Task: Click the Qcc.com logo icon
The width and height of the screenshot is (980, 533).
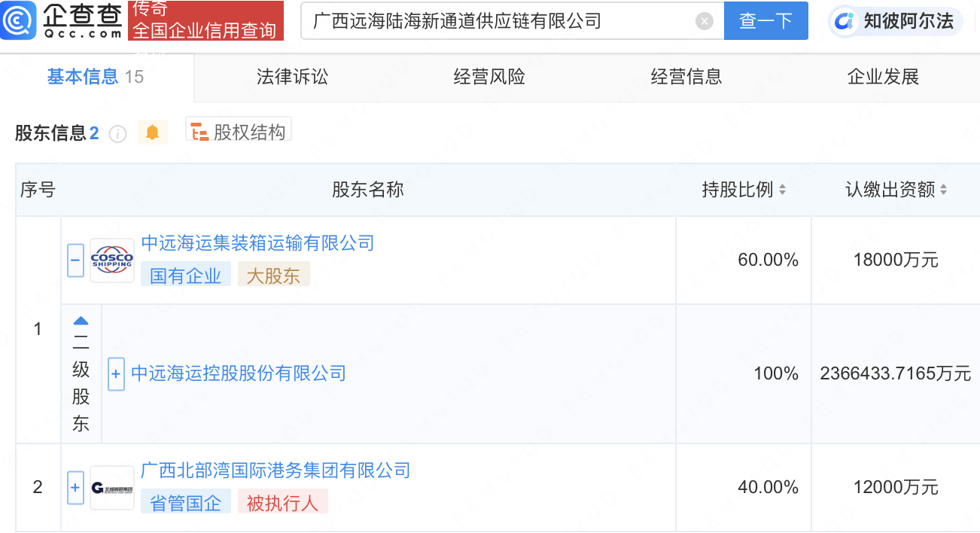Action: tap(17, 20)
